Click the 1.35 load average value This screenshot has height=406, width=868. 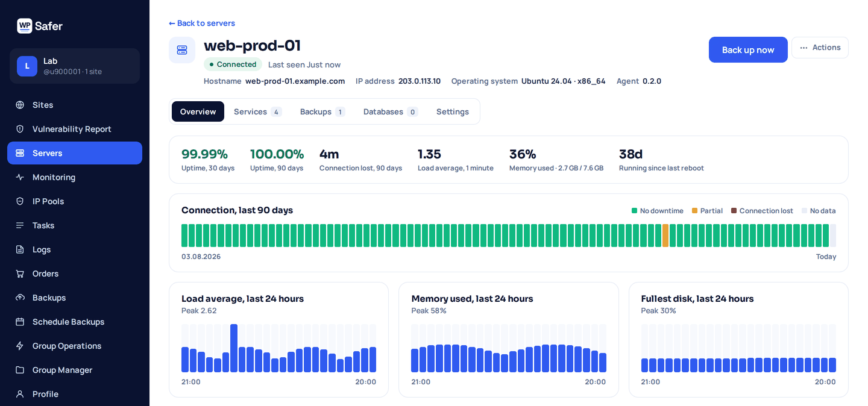coord(429,154)
